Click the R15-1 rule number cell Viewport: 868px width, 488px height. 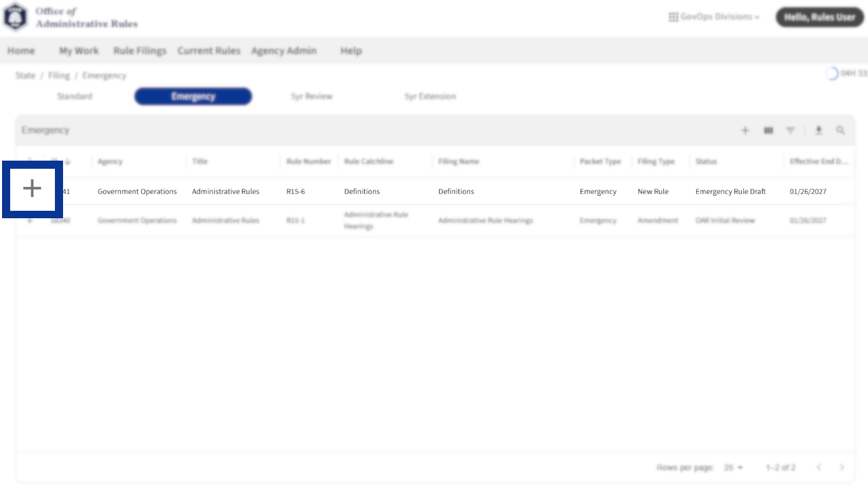point(296,220)
